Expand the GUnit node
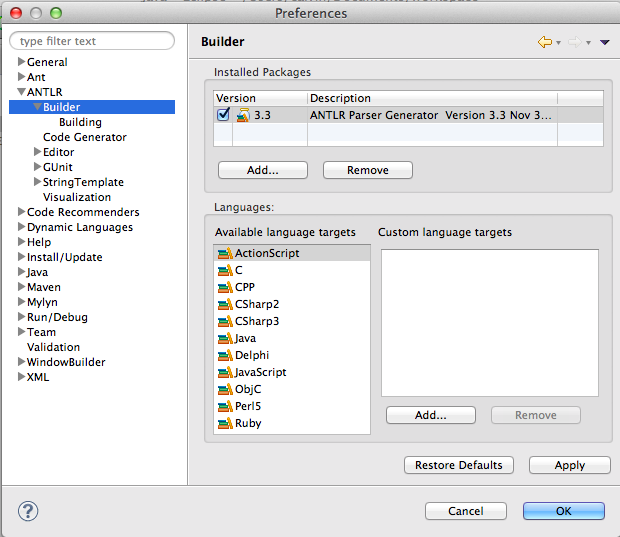 pos(38,167)
